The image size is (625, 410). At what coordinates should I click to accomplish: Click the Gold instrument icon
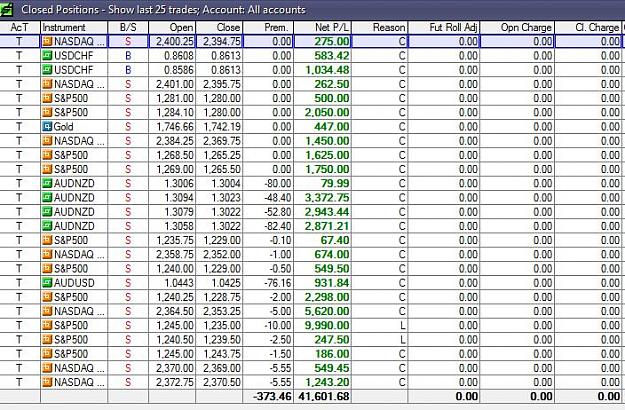click(x=47, y=127)
